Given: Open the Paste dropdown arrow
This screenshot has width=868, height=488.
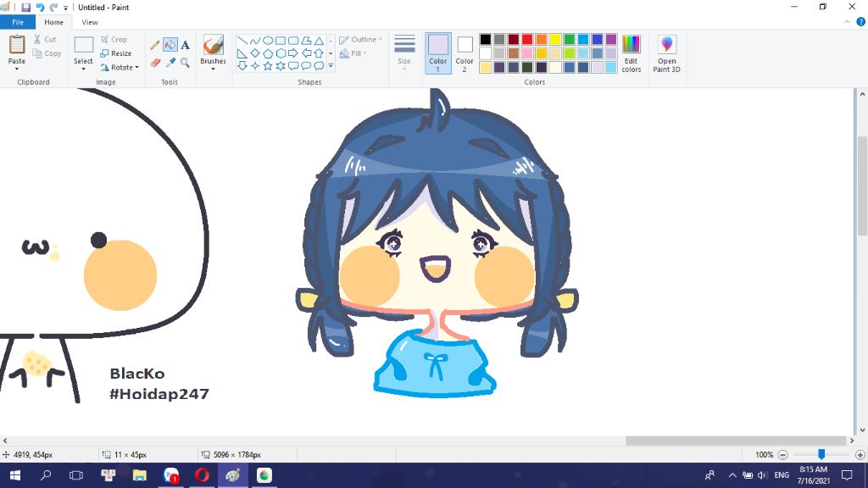Looking at the screenshot, I should click(17, 69).
